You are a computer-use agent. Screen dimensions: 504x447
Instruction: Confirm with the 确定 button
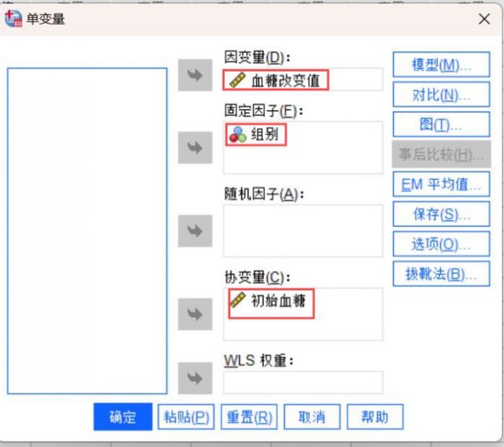tap(123, 416)
